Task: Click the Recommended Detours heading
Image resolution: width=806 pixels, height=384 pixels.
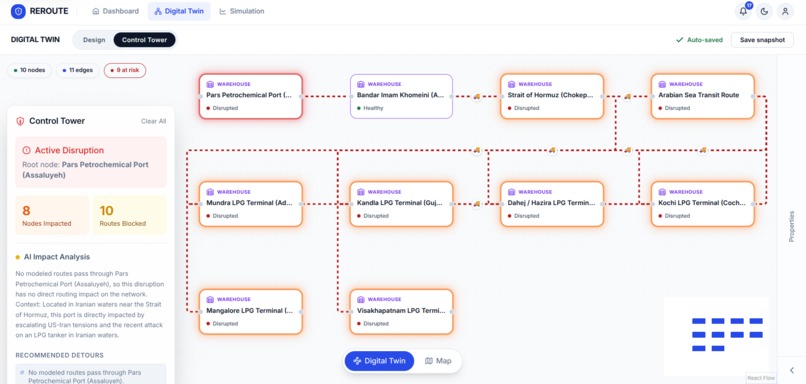Action: pyautogui.click(x=59, y=355)
